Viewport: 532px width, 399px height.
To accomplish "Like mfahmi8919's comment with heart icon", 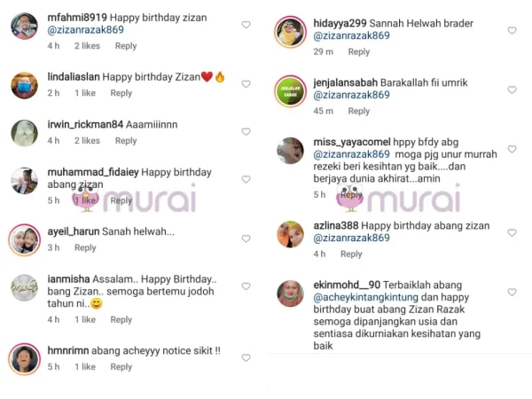I will [246, 25].
